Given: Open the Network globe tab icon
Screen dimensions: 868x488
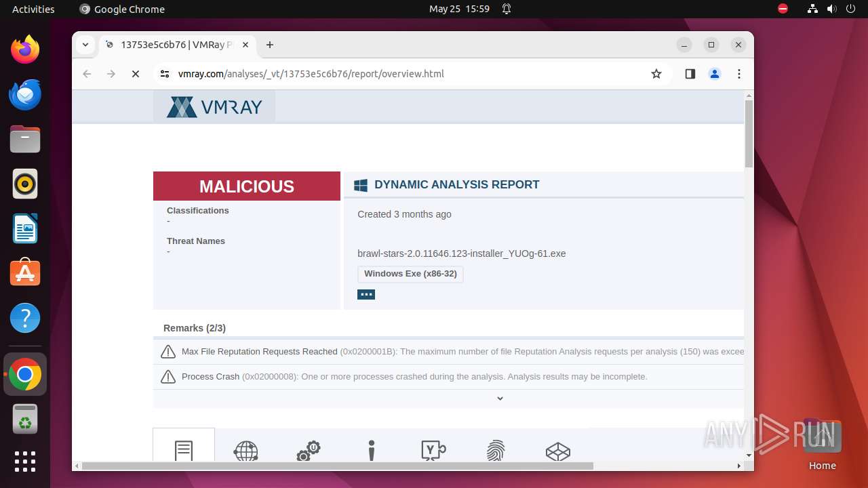Looking at the screenshot, I should (x=245, y=451).
